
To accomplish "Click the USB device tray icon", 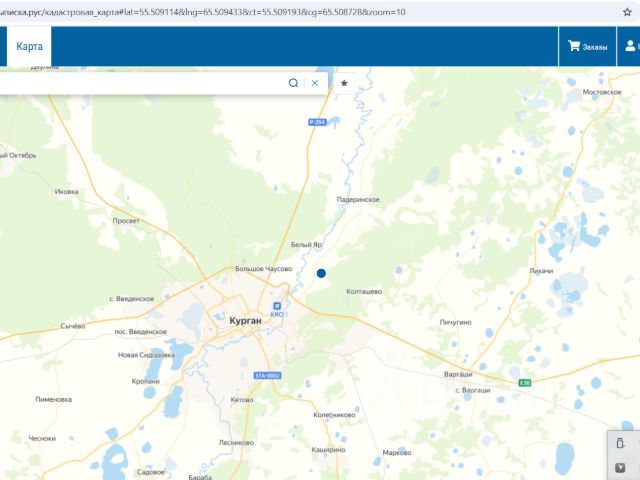I will pyautogui.click(x=620, y=443).
